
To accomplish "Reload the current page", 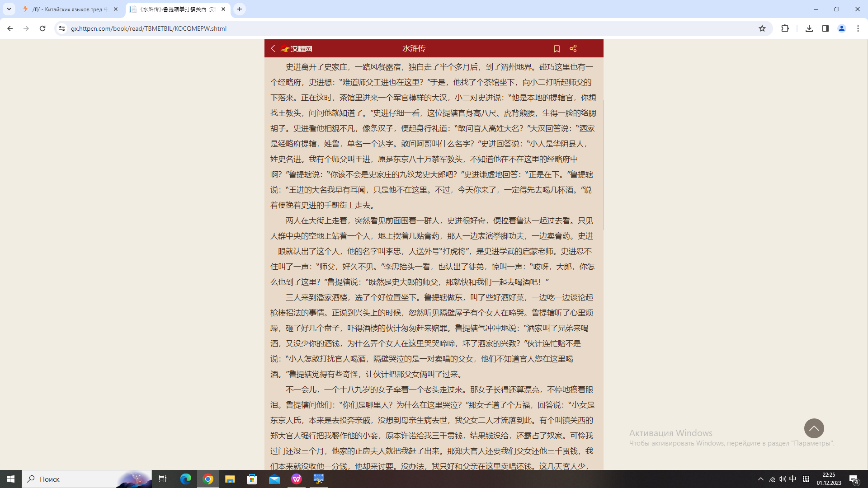I will (x=42, y=28).
